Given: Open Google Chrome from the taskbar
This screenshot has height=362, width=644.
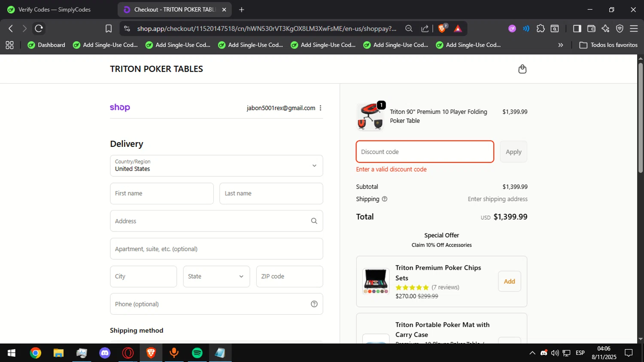Looking at the screenshot, I should (36, 353).
